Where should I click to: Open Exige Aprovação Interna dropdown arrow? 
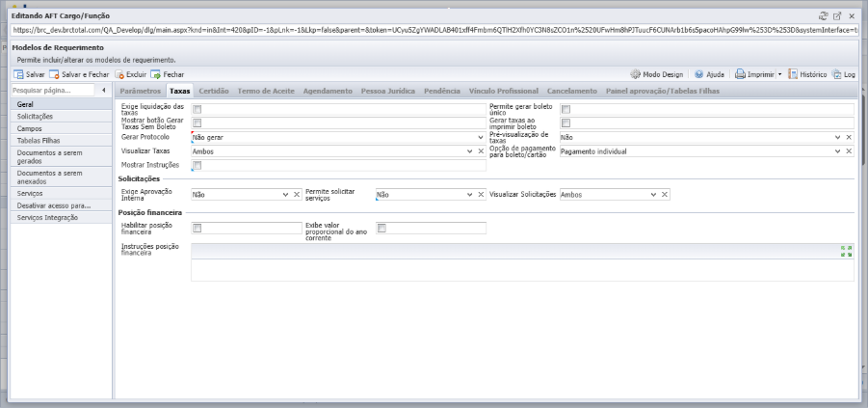click(286, 195)
